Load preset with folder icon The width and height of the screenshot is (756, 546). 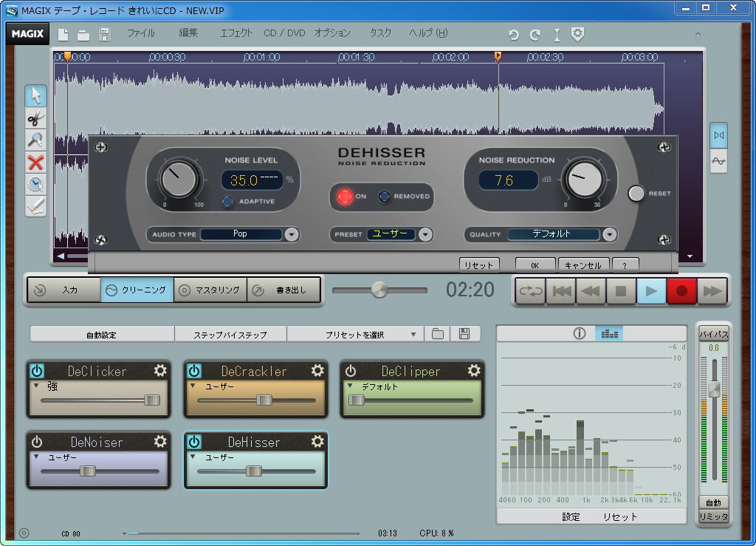click(438, 334)
